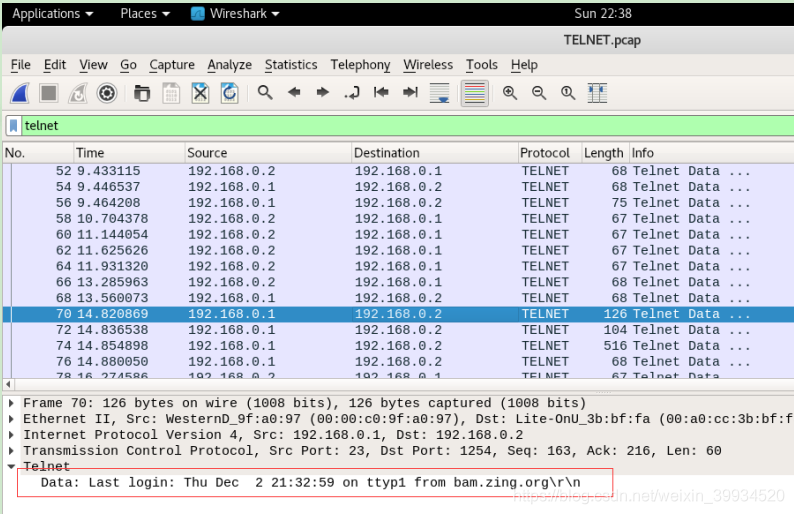Go forward to next packet arrow

coord(323,92)
